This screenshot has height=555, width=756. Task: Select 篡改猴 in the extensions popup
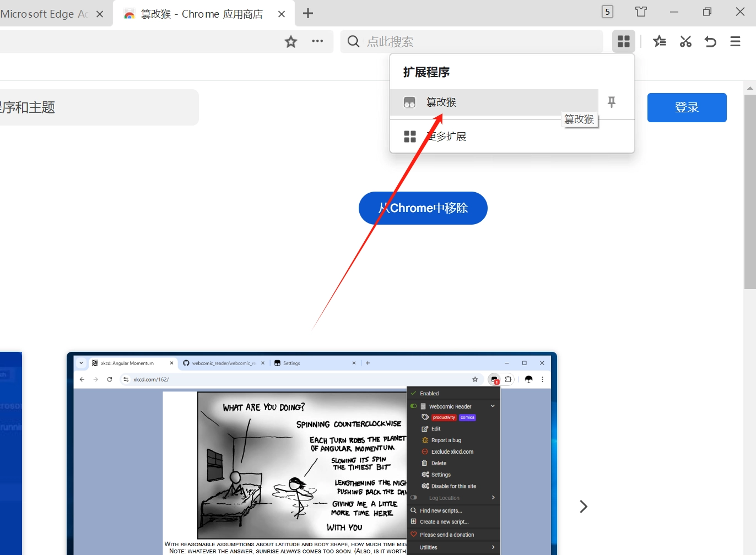coord(494,102)
